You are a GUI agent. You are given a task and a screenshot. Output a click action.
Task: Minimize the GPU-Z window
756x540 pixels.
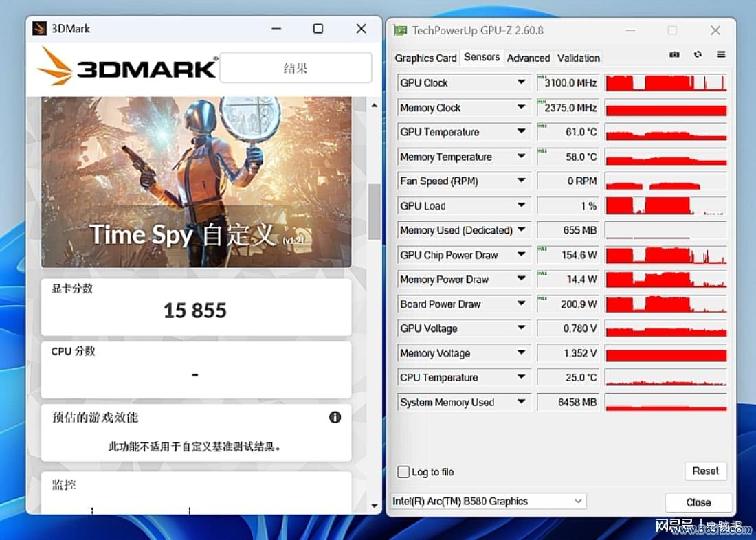630,31
